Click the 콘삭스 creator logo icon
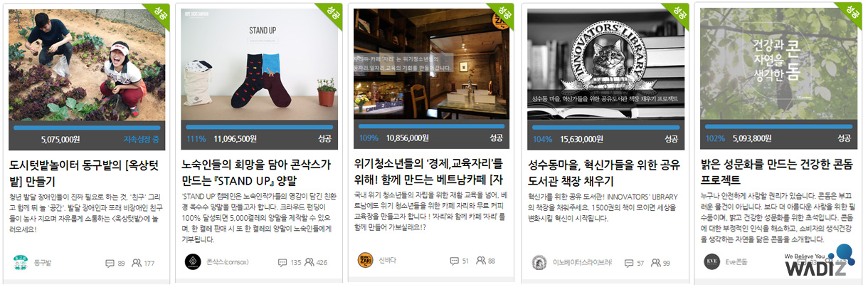The image size is (868, 285). tap(192, 262)
